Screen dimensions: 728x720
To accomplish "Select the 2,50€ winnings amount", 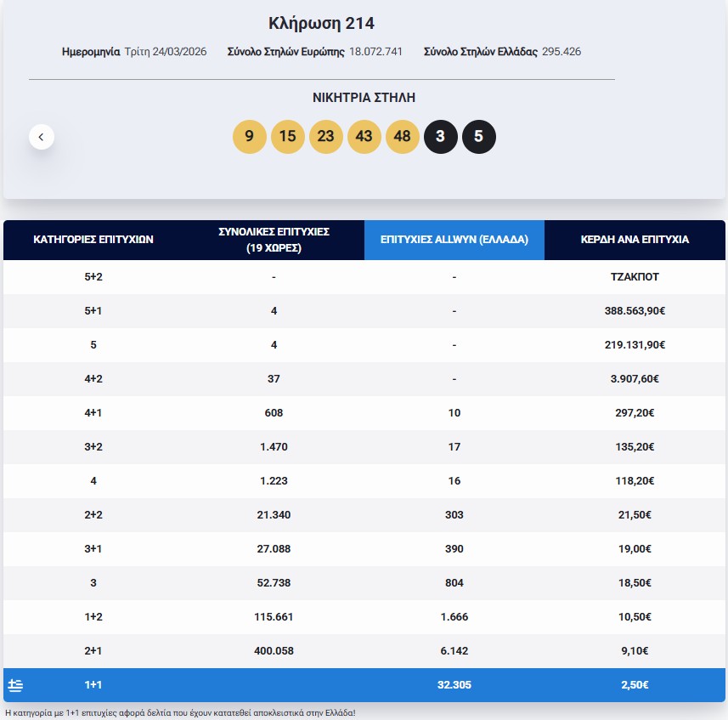I will coord(634,685).
